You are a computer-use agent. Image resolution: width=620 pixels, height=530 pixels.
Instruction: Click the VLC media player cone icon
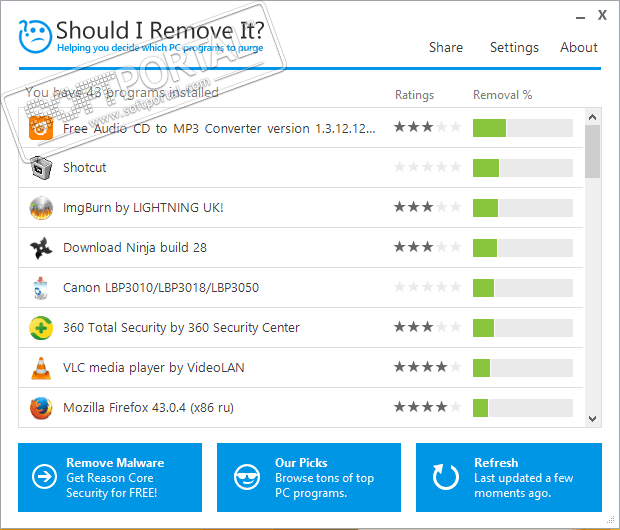[41, 367]
